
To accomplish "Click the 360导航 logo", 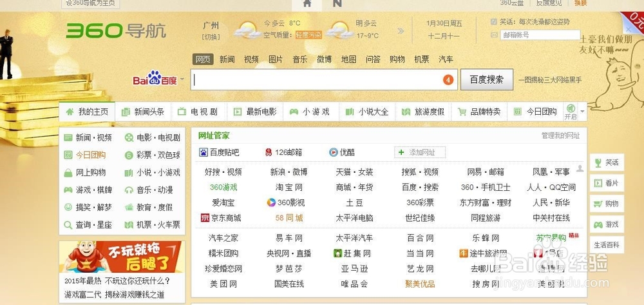I will [116, 30].
